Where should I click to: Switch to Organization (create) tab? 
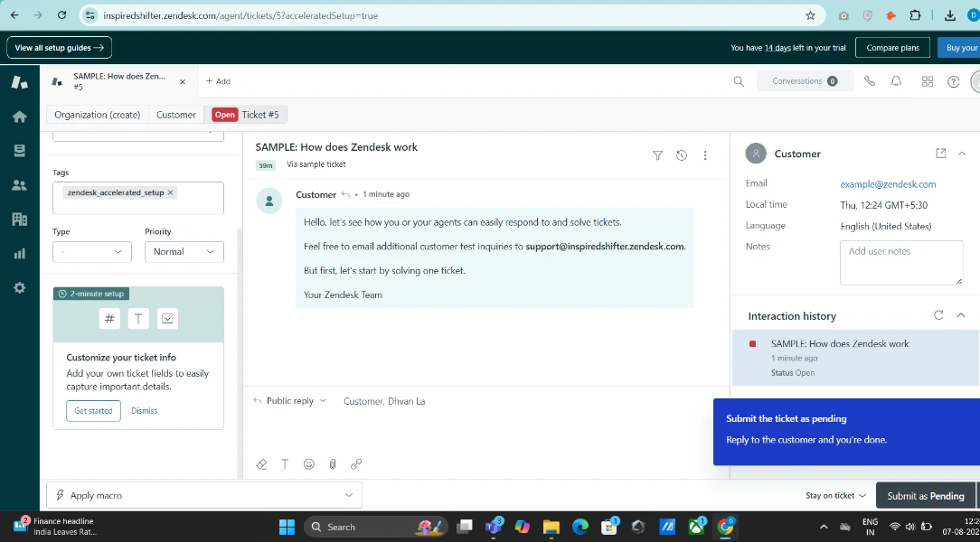coord(98,114)
